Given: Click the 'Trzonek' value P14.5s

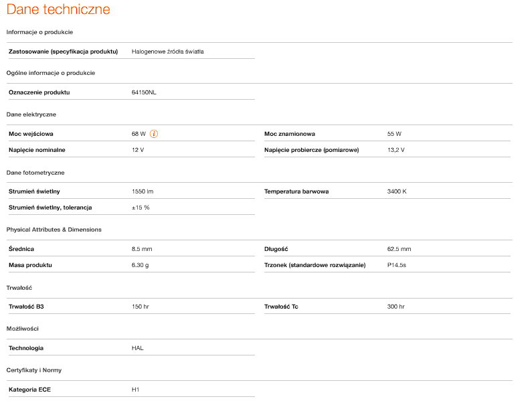Looking at the screenshot, I should [x=396, y=265].
